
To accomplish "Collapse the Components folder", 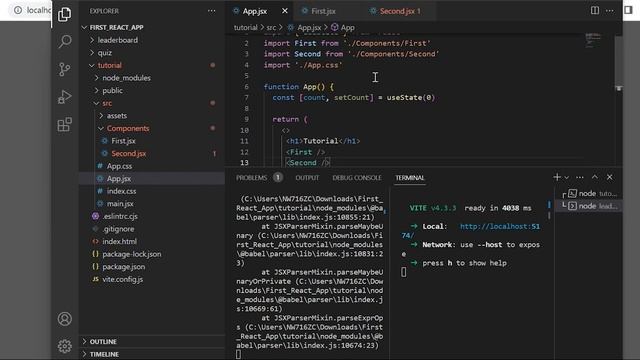I will 128,128.
